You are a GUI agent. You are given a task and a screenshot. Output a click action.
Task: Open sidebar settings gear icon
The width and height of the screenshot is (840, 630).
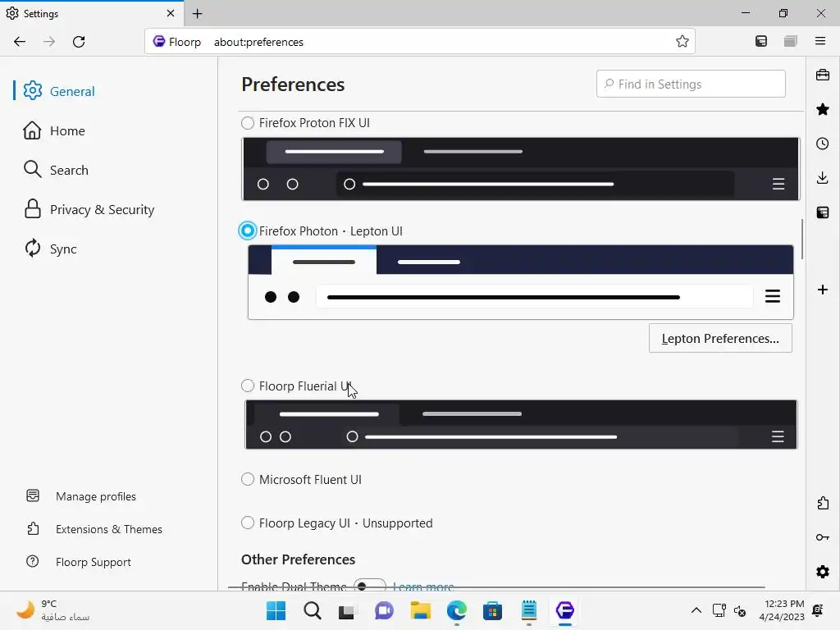pos(823,572)
